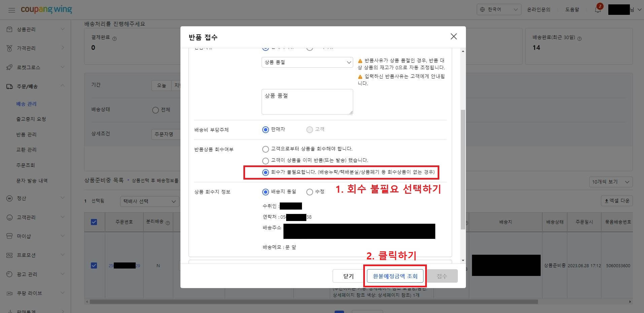644x313 pixels.
Task: Click the 온라인문의 link
Action: [539, 10]
